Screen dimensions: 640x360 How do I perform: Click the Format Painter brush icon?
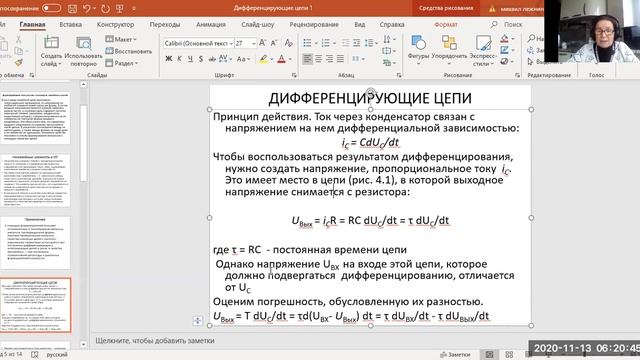tap(18, 62)
